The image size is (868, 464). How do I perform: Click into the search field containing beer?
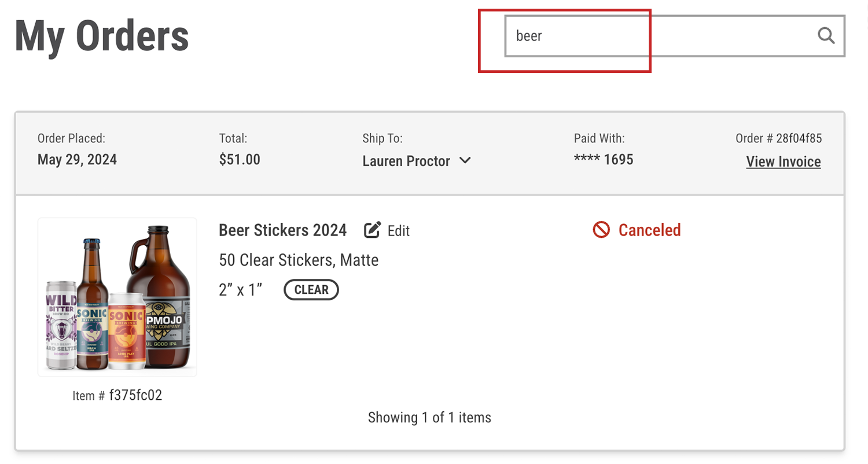tap(675, 36)
